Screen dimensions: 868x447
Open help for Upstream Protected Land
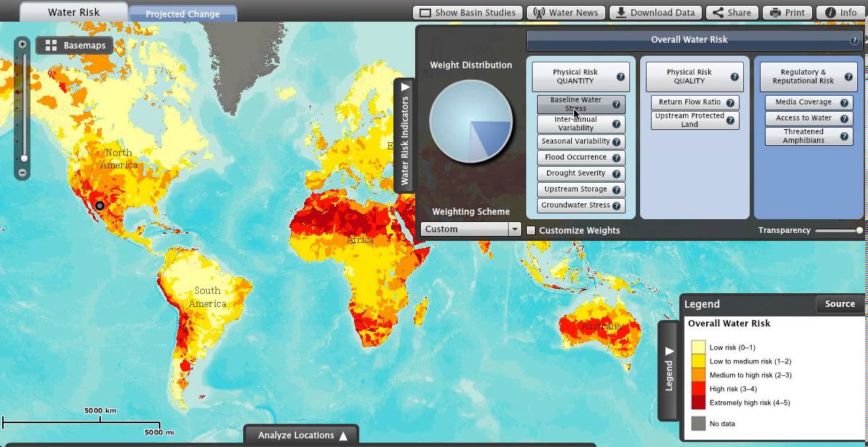click(x=730, y=120)
